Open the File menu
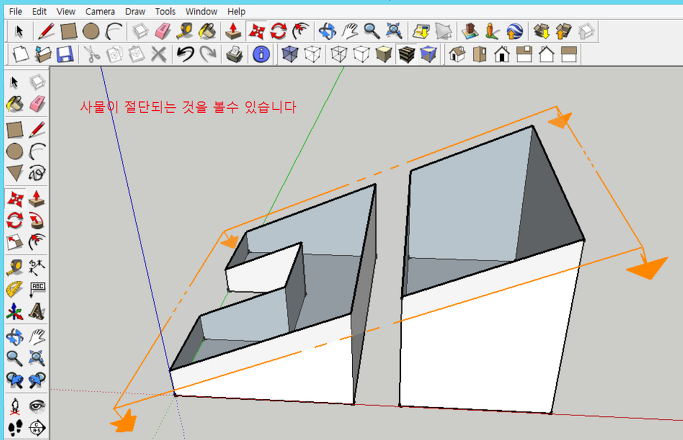The width and height of the screenshot is (683, 440). point(15,11)
